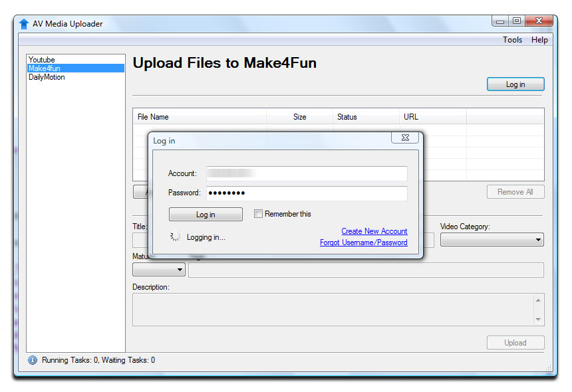
Task: Sort by File Name column header
Action: pos(200,117)
